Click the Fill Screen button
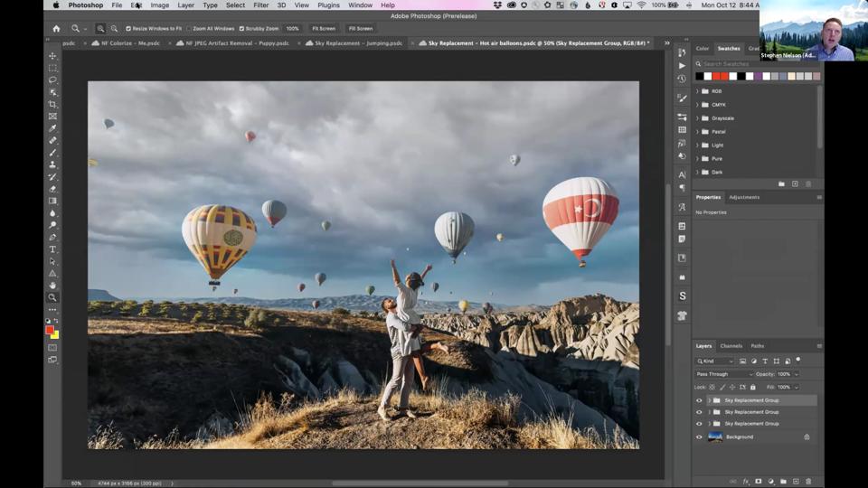This screenshot has width=868, height=488. pos(360,28)
